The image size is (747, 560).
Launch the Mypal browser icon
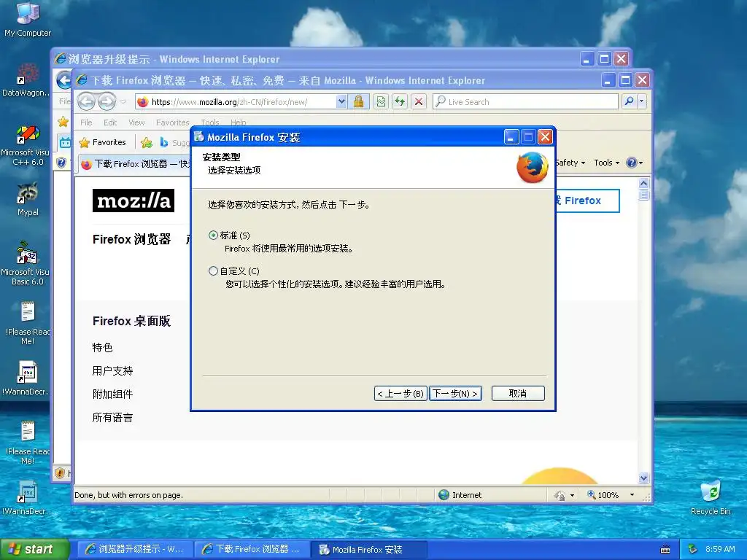pos(28,199)
